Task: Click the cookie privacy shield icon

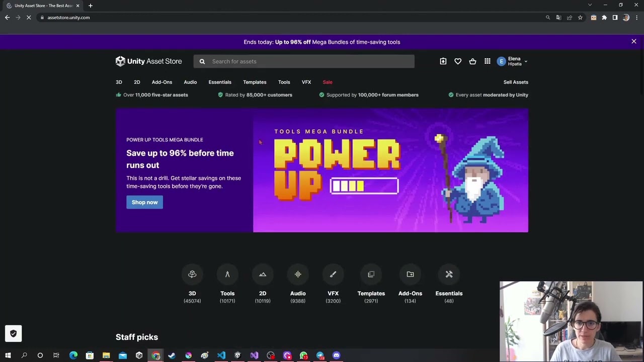Action: click(x=14, y=333)
